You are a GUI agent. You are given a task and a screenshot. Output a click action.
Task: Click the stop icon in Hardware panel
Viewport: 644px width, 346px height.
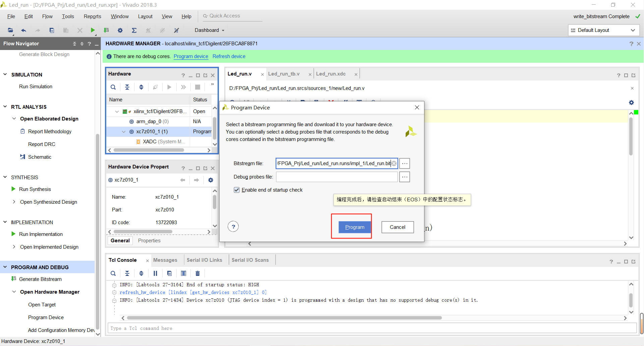(x=197, y=87)
